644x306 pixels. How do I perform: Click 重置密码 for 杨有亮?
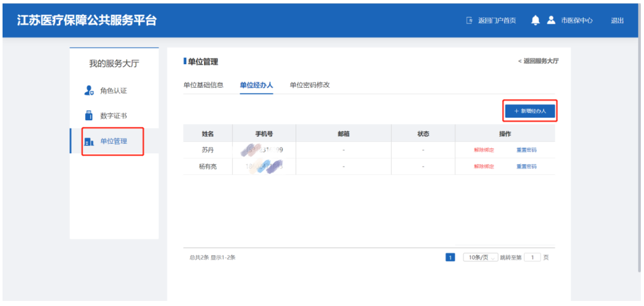pos(526,167)
